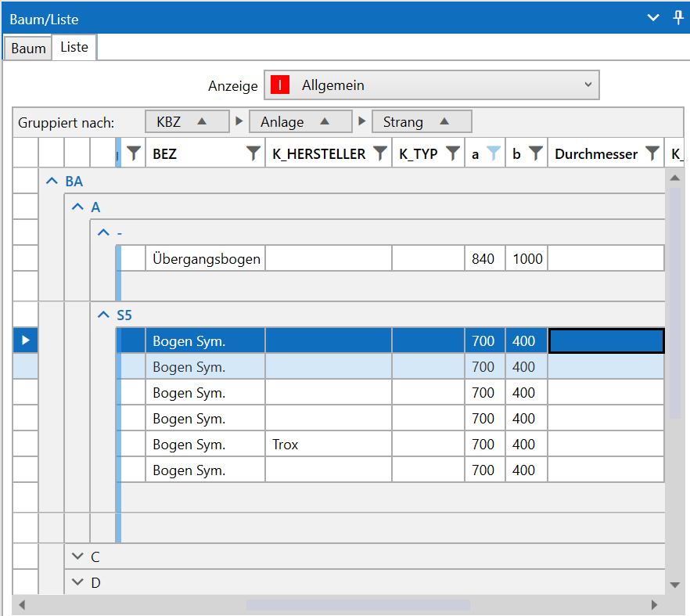Image resolution: width=690 pixels, height=616 pixels.
Task: Select the Liste tab
Action: [74, 47]
